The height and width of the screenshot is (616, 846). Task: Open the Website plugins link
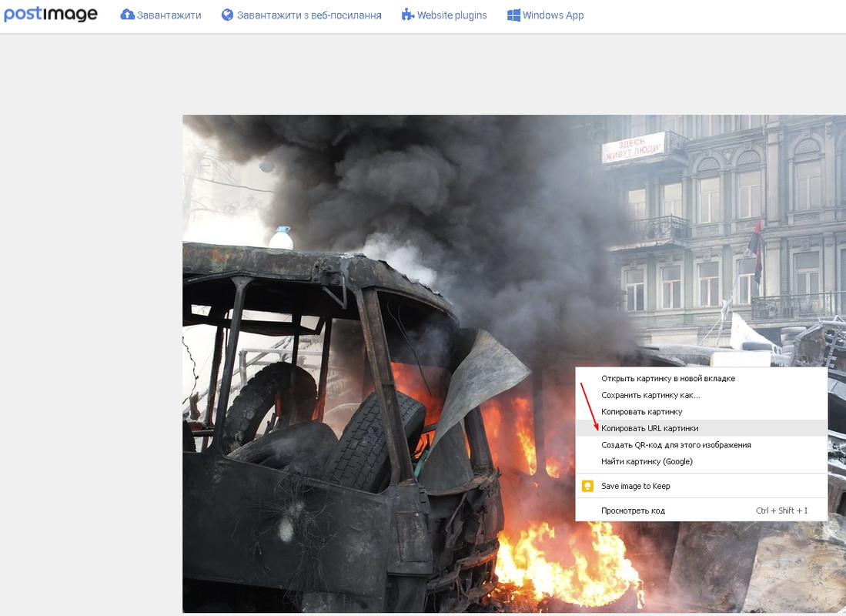452,15
